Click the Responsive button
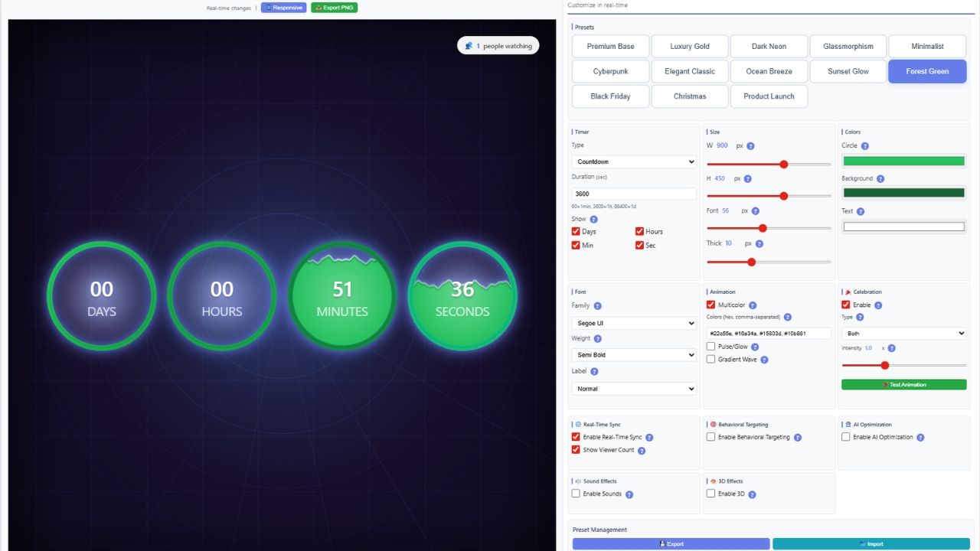980x551 pixels. point(283,8)
